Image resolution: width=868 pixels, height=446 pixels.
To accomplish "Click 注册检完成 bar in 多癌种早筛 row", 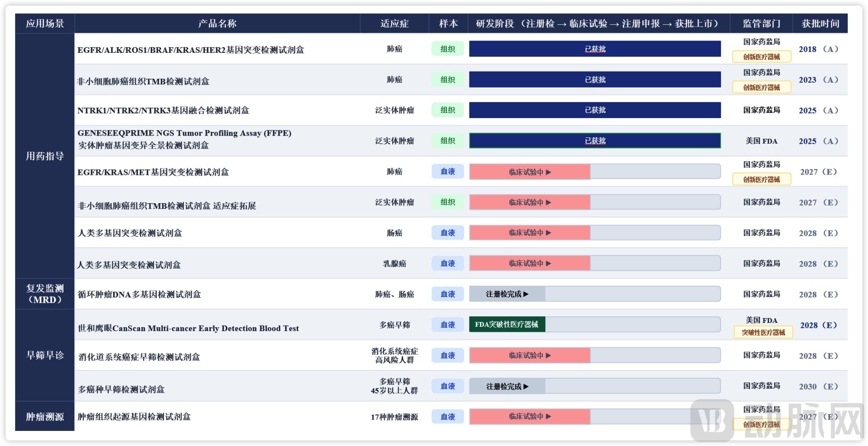I will [x=507, y=386].
